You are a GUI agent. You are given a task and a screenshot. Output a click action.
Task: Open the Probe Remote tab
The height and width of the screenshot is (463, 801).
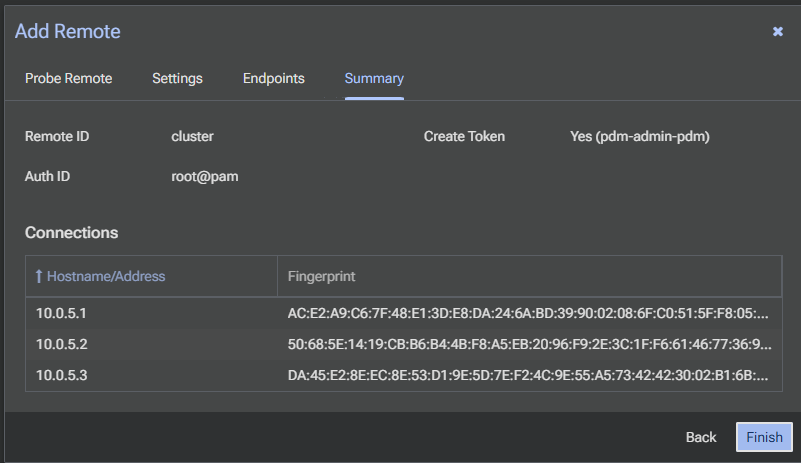click(68, 78)
